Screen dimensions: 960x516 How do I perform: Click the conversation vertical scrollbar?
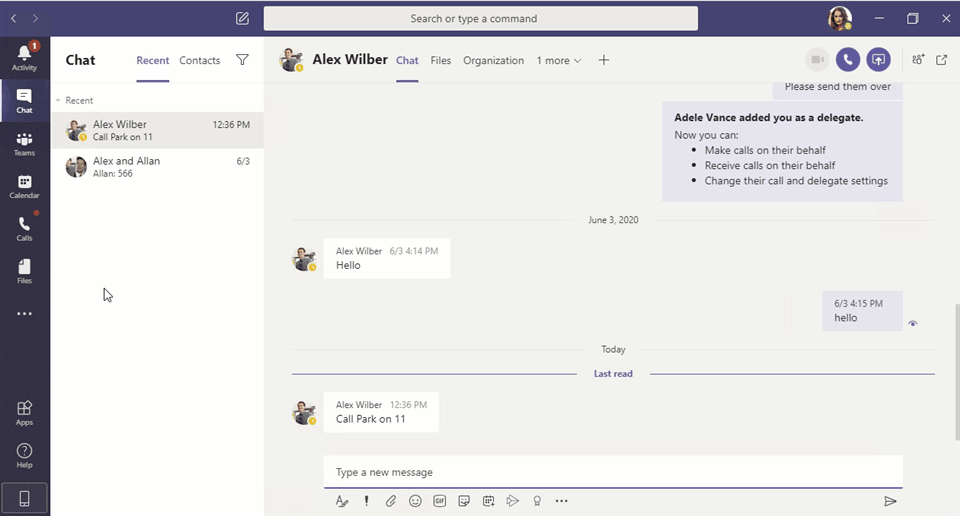956,372
